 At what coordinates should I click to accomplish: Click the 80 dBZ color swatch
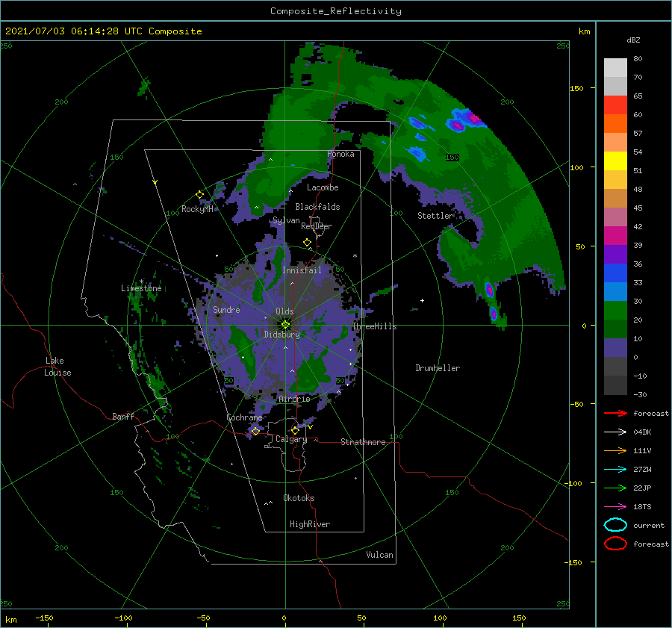click(615, 67)
